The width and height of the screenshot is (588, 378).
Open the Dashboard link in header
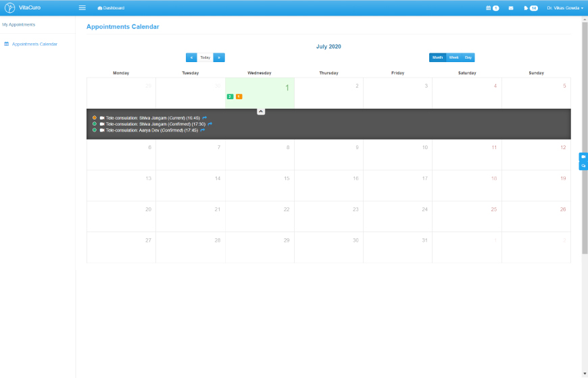(x=111, y=8)
